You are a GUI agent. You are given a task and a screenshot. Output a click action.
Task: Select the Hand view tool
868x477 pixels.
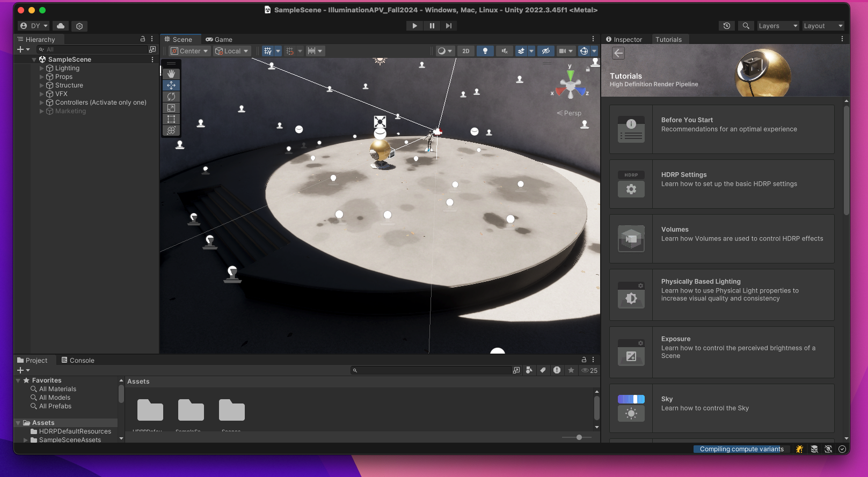coord(171,74)
